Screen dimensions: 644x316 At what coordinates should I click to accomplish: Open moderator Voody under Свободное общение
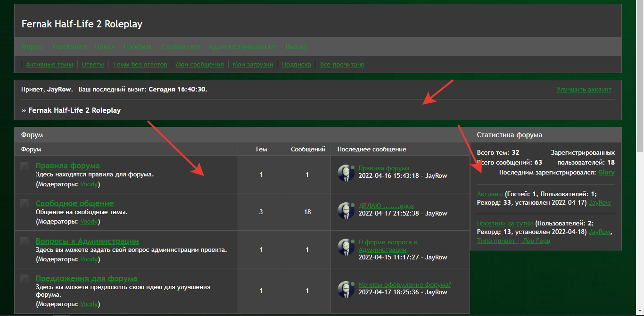pyautogui.click(x=89, y=221)
